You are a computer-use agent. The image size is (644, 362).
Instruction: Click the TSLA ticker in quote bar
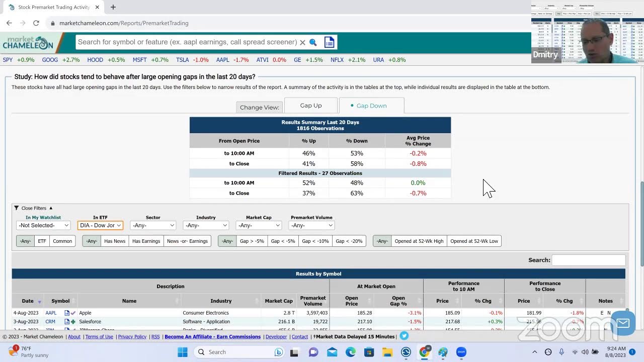click(183, 60)
